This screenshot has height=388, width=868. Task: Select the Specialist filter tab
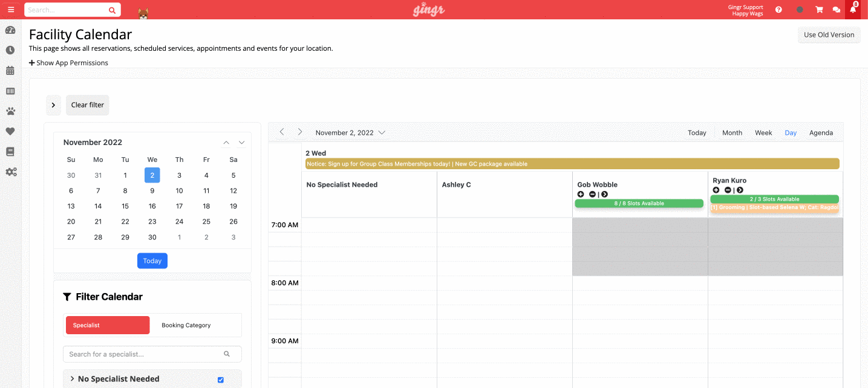pos(108,325)
